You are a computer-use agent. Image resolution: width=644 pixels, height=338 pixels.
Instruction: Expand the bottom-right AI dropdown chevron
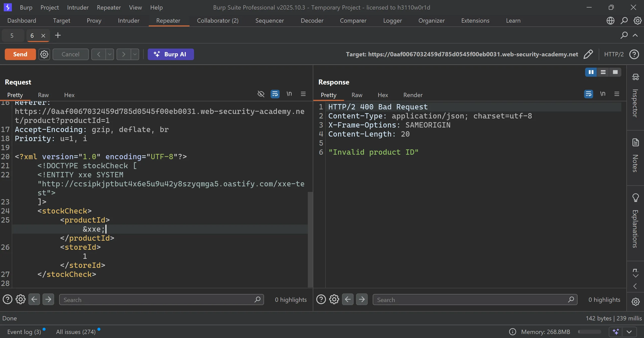pyautogui.click(x=629, y=332)
